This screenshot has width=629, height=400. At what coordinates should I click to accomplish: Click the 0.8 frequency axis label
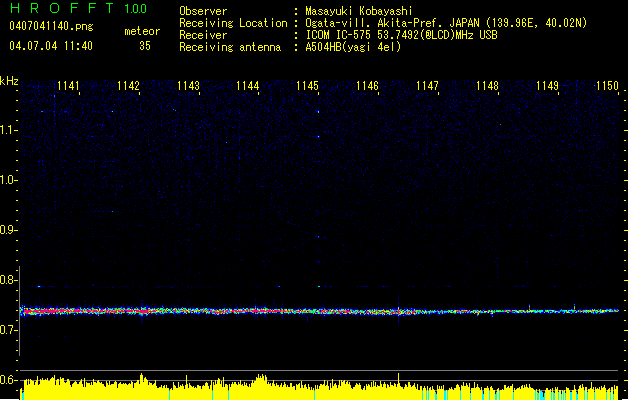tap(9, 280)
